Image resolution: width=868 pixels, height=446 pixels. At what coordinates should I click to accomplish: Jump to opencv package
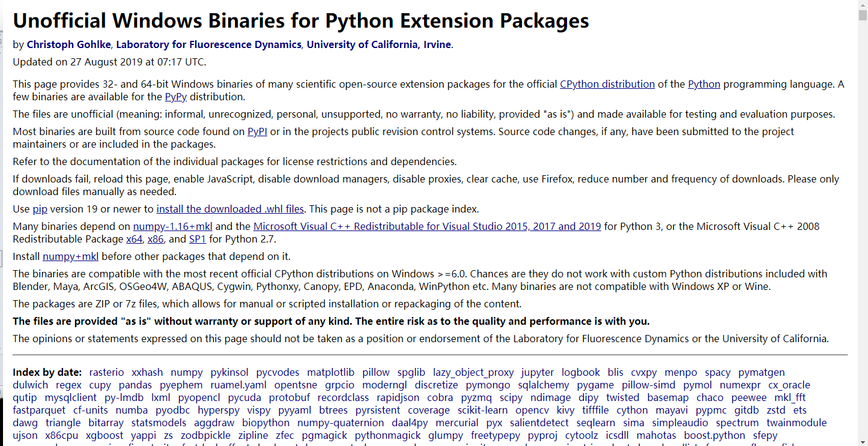[532, 410]
